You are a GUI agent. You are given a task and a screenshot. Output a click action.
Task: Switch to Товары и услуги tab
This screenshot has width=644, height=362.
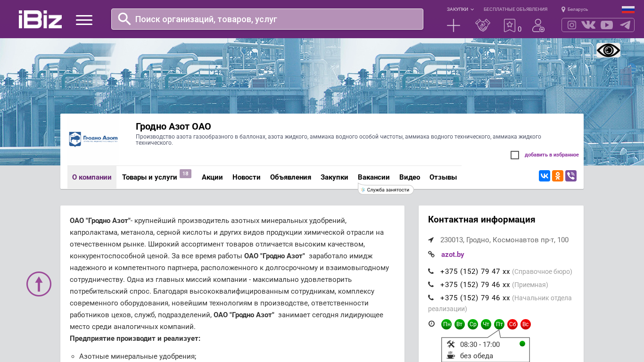149,177
